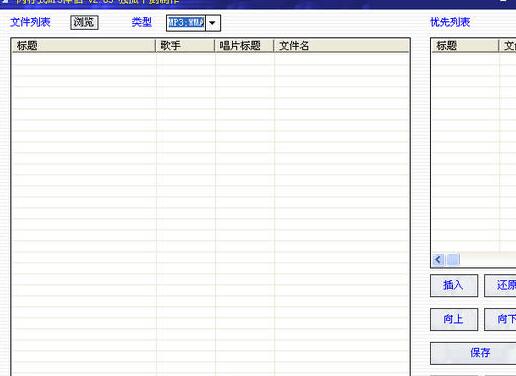The image size is (516, 376).
Task: Click the 浏览 browse button
Action: (x=84, y=23)
